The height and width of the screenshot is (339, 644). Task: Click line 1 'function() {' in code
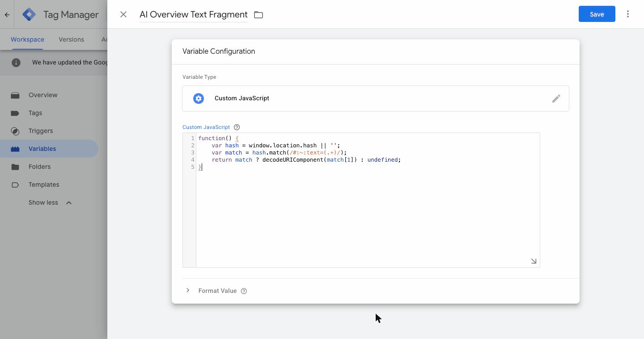[x=218, y=138]
